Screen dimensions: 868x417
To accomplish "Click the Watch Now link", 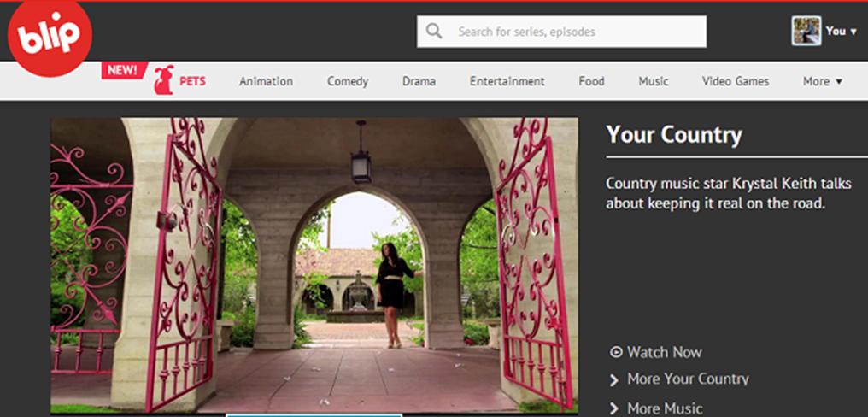I will pos(665,352).
